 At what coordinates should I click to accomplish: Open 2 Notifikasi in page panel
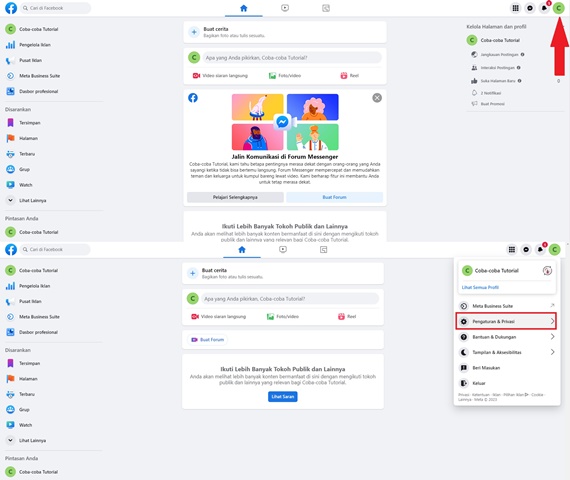[x=491, y=93]
